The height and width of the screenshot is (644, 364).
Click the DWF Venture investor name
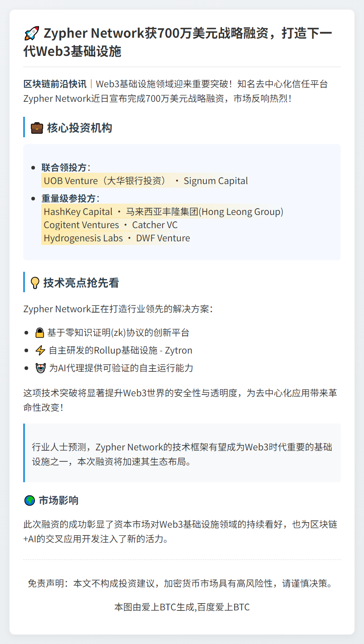[163, 238]
